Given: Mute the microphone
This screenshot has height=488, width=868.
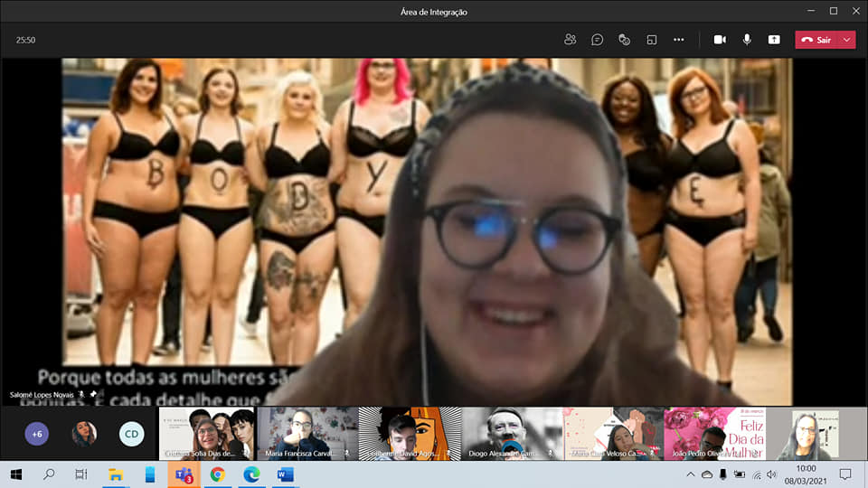Looking at the screenshot, I should point(747,40).
